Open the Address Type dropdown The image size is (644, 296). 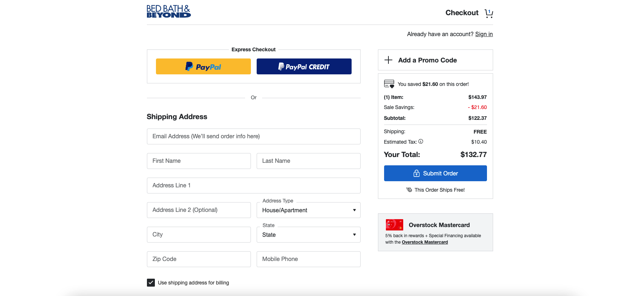point(309,210)
